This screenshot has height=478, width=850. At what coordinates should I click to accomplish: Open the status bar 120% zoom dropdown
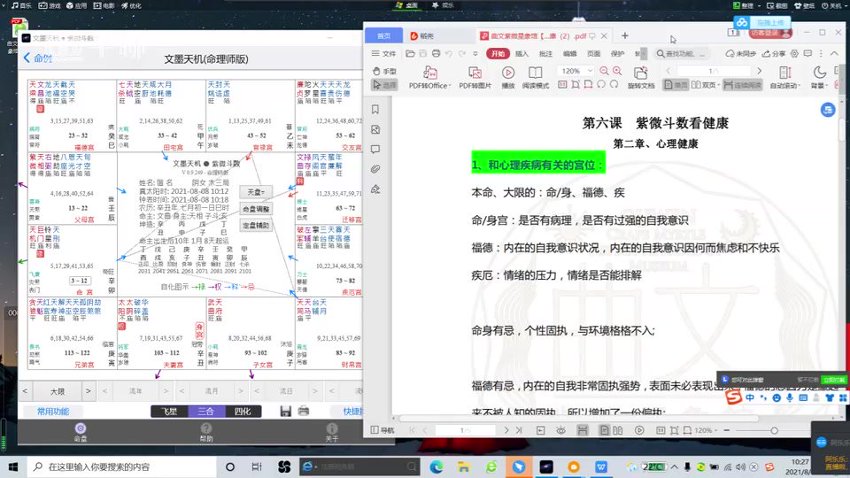[x=706, y=430]
